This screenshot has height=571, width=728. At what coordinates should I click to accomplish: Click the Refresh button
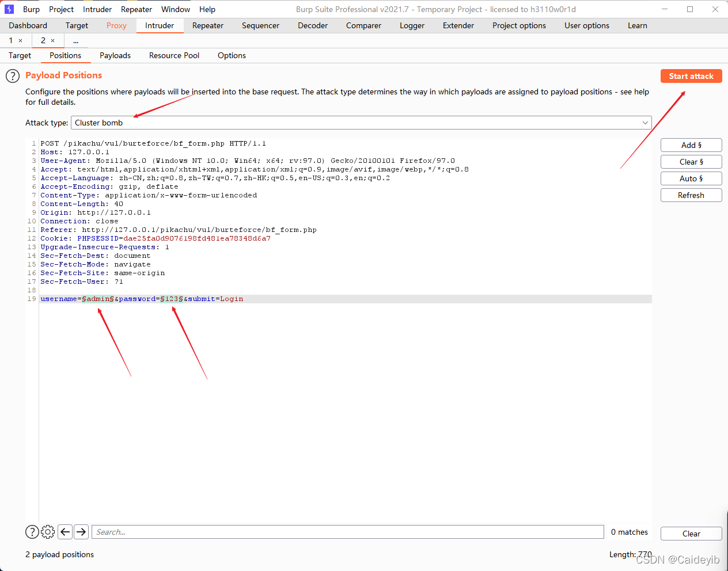[691, 195]
